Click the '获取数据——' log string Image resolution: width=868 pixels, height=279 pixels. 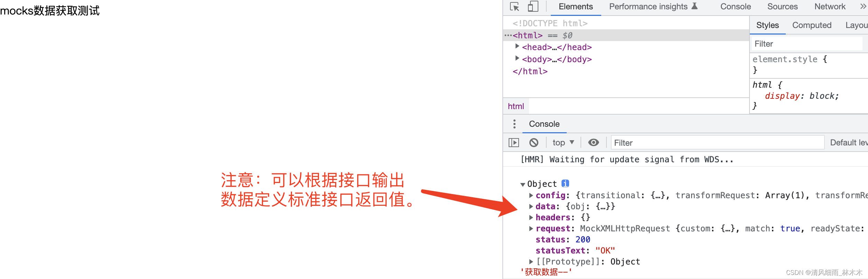point(546,272)
